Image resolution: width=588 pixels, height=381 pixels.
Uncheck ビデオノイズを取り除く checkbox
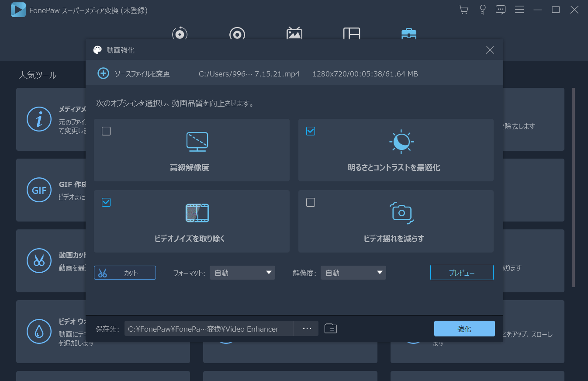coord(106,202)
